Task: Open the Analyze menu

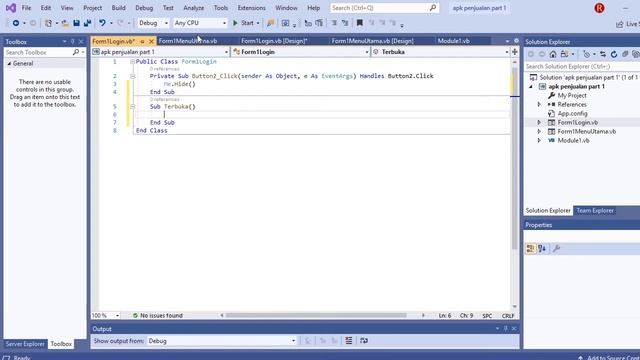Action: [x=193, y=8]
